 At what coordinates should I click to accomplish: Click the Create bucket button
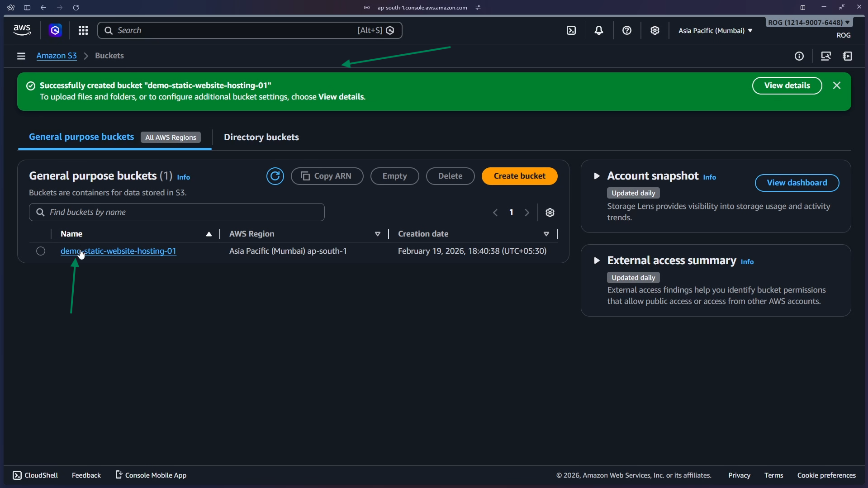click(x=519, y=176)
